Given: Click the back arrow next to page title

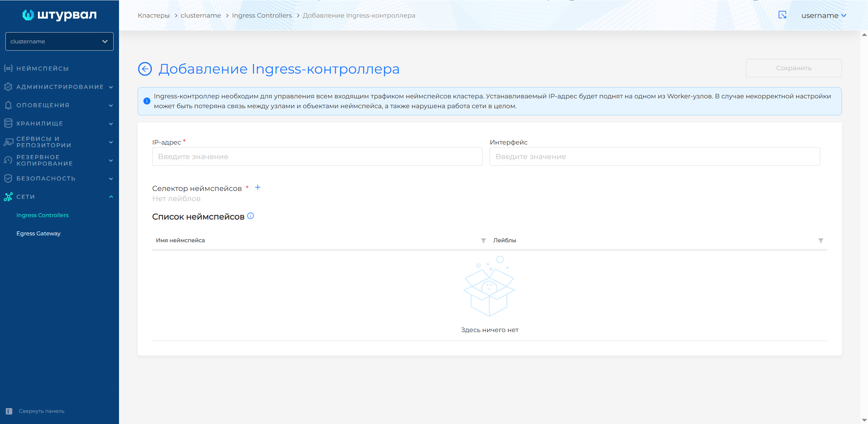Looking at the screenshot, I should [145, 69].
